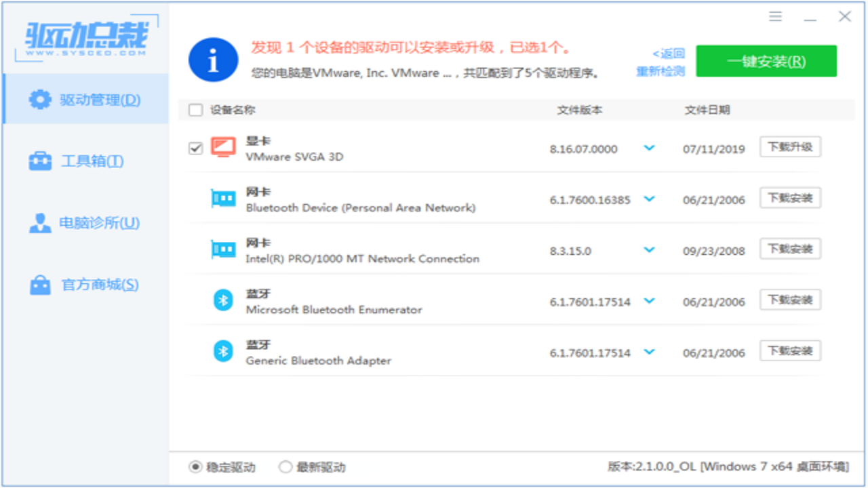The image size is (868, 488).
Task: Open the 官方商城 shopping bag icon
Action: (40, 285)
